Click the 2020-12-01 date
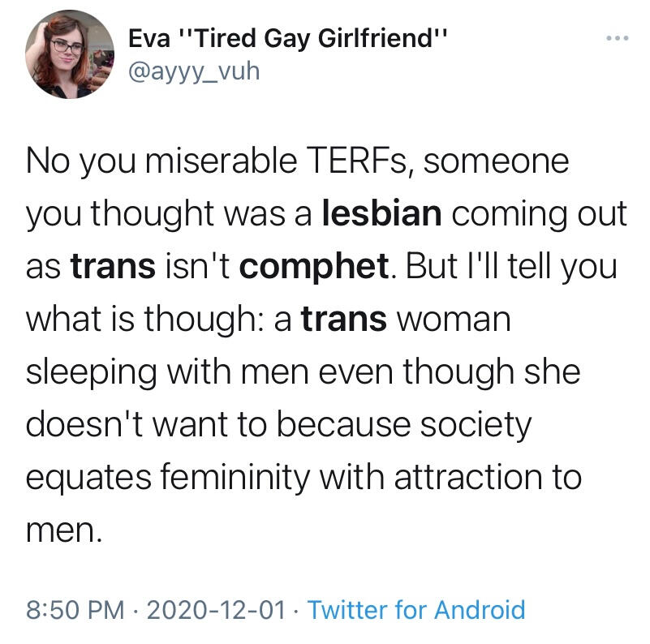This screenshot has height=644, width=650. pyautogui.click(x=217, y=609)
